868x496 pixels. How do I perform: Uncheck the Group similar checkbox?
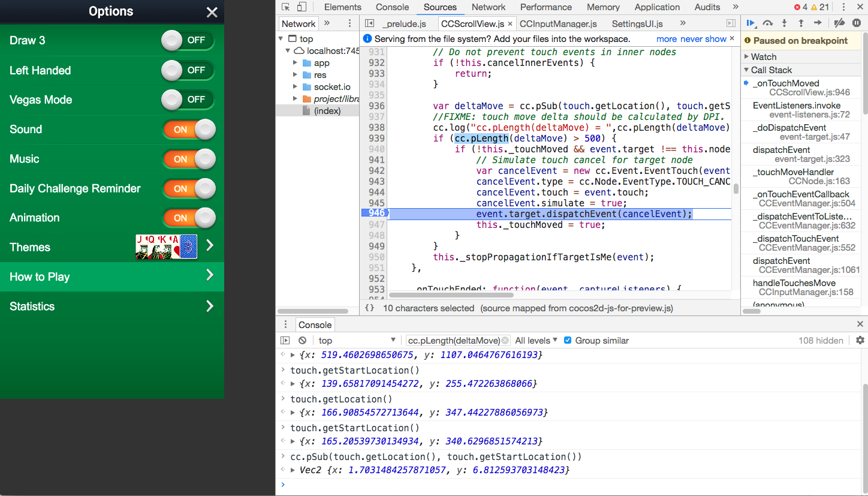pos(568,340)
